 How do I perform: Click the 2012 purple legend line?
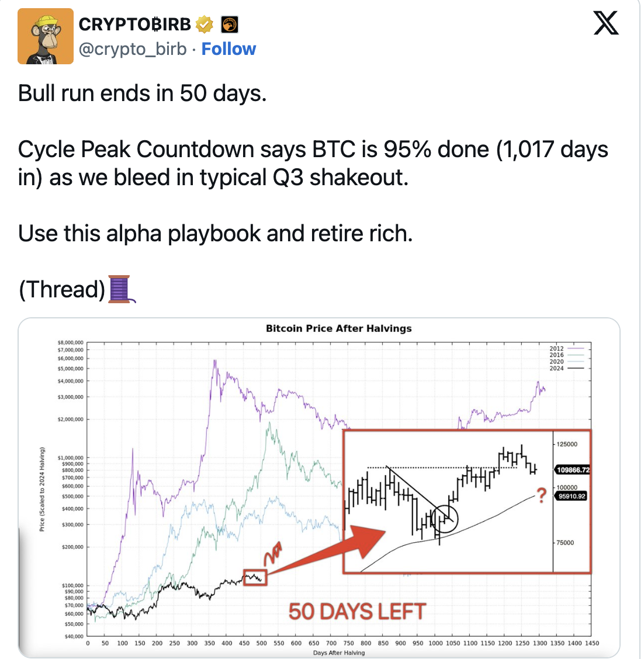tap(576, 348)
